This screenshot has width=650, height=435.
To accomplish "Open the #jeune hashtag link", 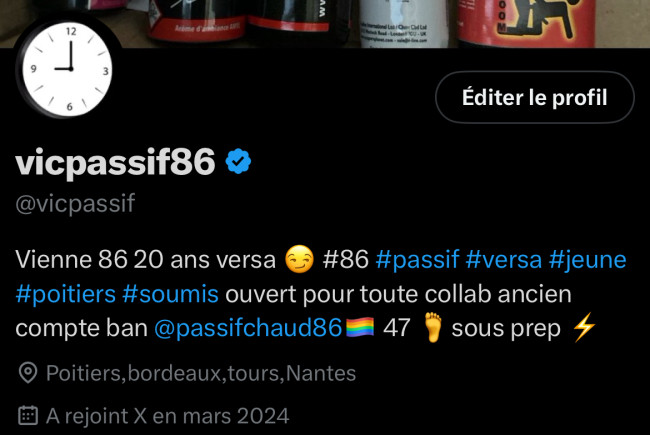I will coord(587,260).
